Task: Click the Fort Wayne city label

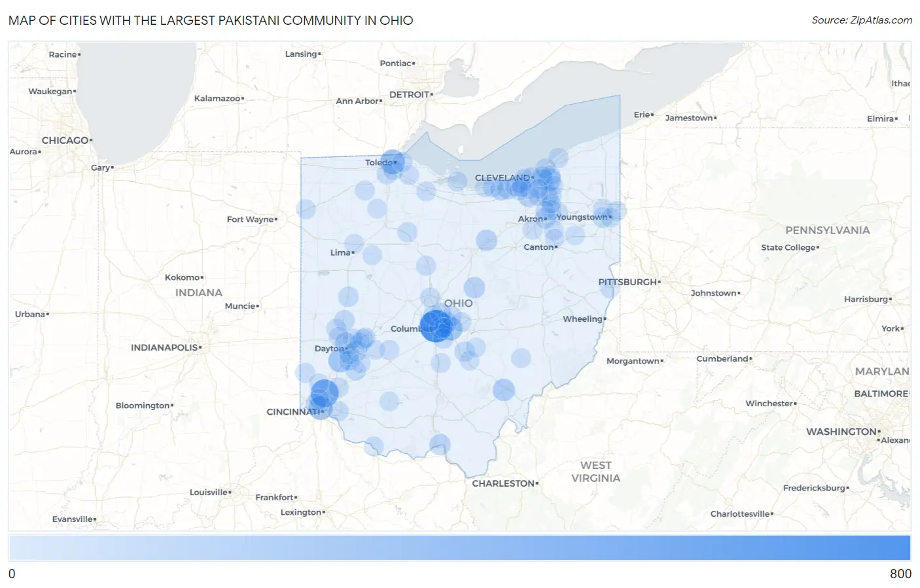Action: click(250, 219)
